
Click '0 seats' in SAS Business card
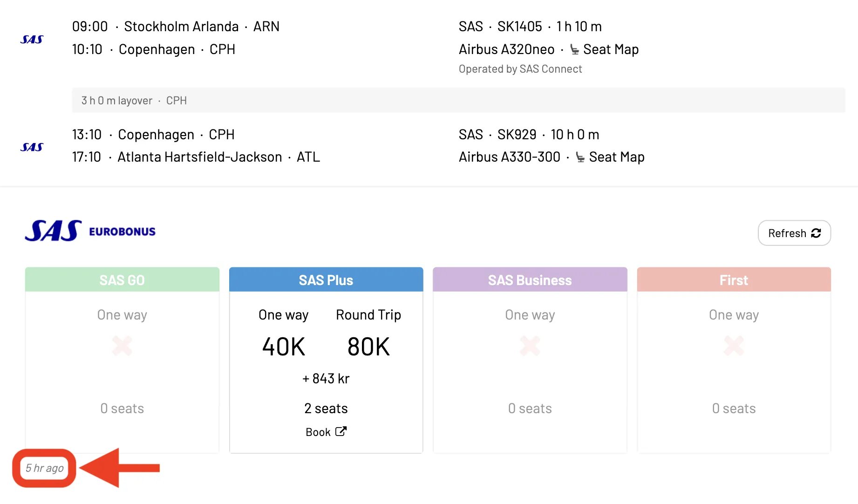[x=530, y=409]
